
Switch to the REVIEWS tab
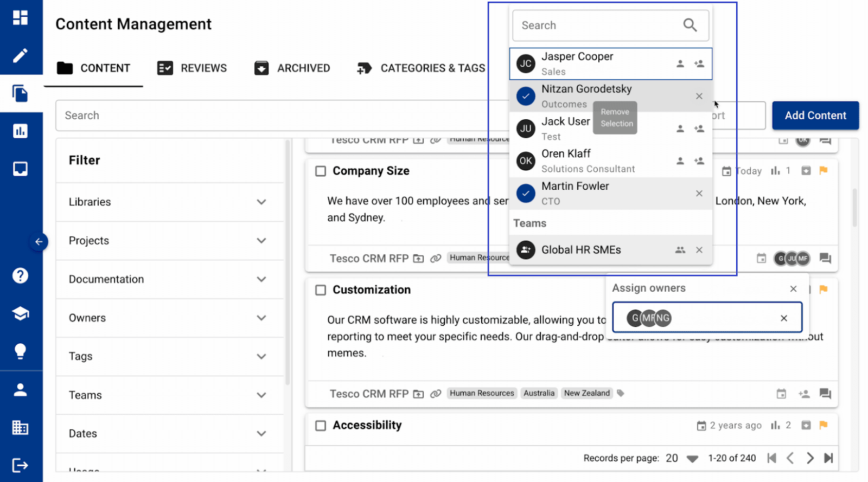(x=192, y=68)
